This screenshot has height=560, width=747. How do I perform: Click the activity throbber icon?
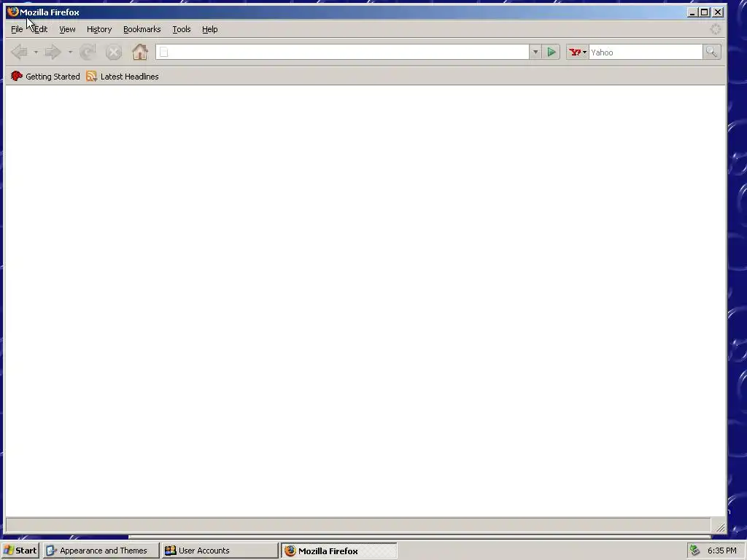click(x=716, y=29)
